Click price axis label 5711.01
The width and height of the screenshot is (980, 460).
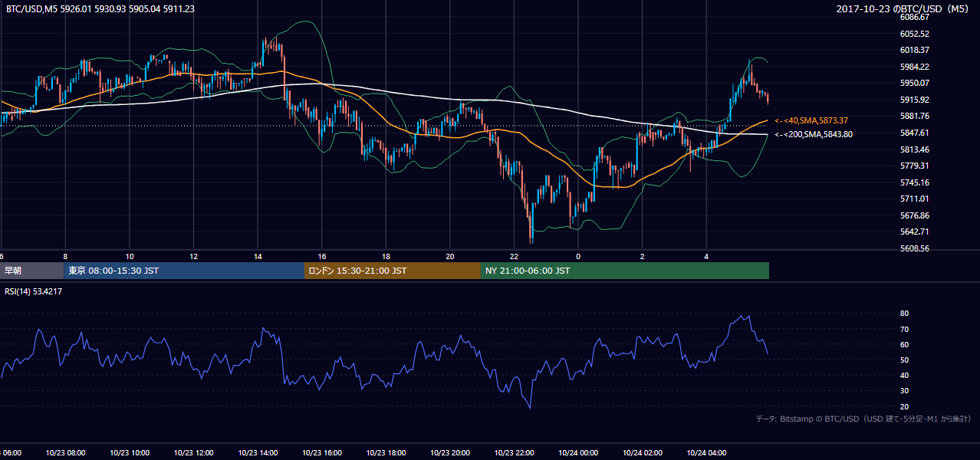pyautogui.click(x=915, y=199)
